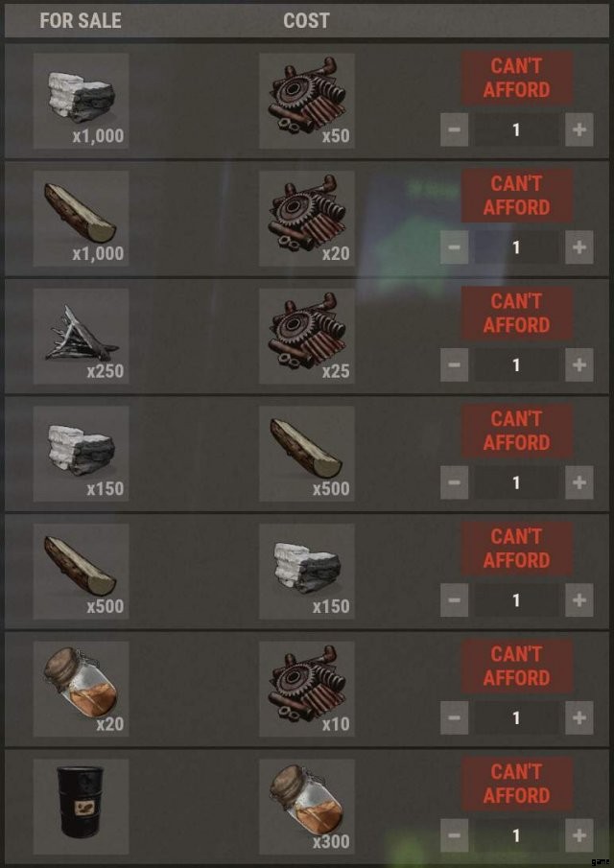Image resolution: width=614 pixels, height=868 pixels.
Task: Click the scrap x50 cost icon
Action: click(x=307, y=101)
